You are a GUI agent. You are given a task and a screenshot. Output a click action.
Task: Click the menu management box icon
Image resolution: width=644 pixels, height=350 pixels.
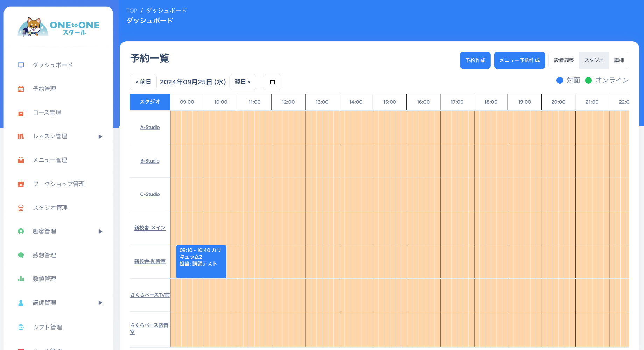pyautogui.click(x=21, y=160)
